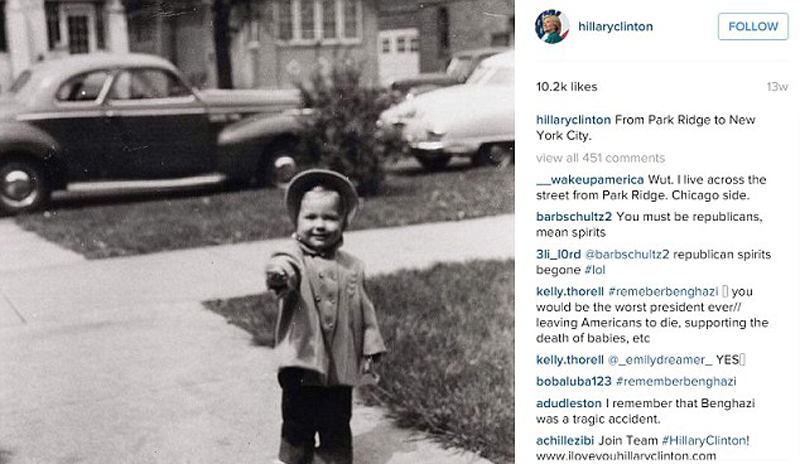
Task: Open bobaluba123 commenter profile
Action: (x=573, y=381)
